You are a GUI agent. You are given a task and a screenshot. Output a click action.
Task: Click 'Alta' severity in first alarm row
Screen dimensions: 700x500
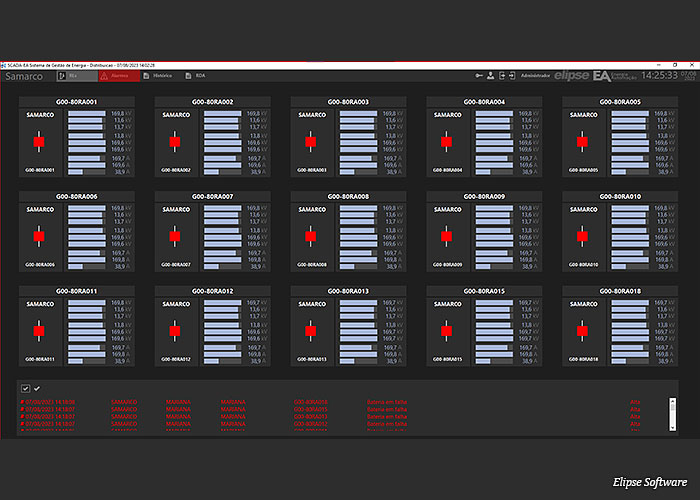click(635, 402)
